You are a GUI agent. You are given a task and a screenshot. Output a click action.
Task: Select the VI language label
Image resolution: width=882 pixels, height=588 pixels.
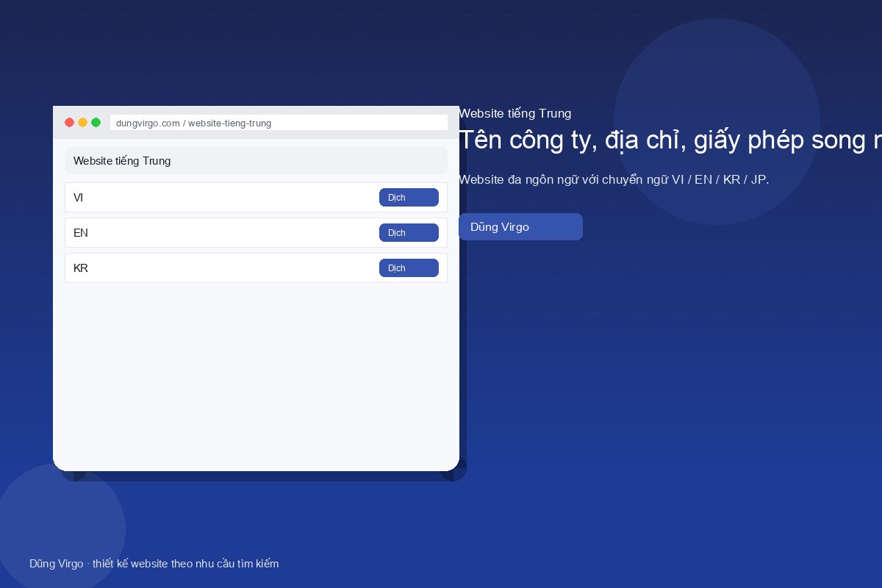[79, 198]
